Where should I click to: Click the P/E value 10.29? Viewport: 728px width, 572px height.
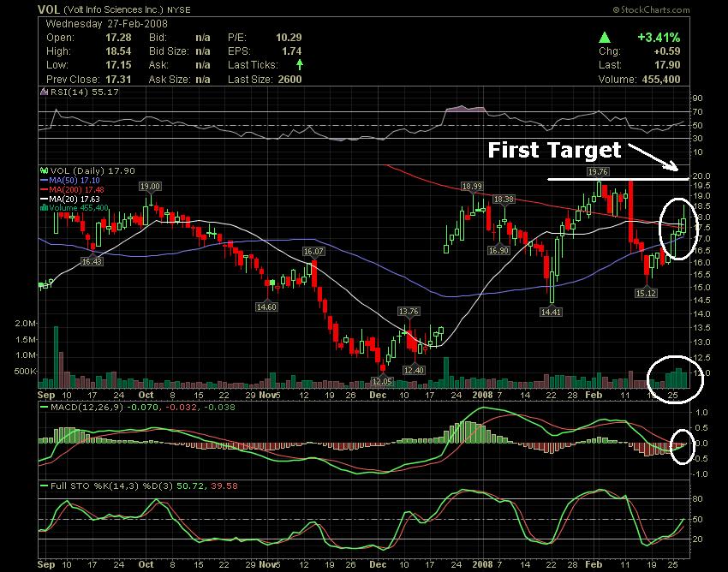(x=289, y=38)
